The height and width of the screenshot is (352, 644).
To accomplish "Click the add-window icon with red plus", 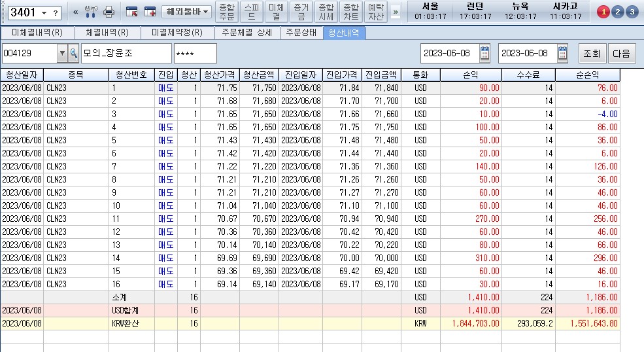I will 150,12.
